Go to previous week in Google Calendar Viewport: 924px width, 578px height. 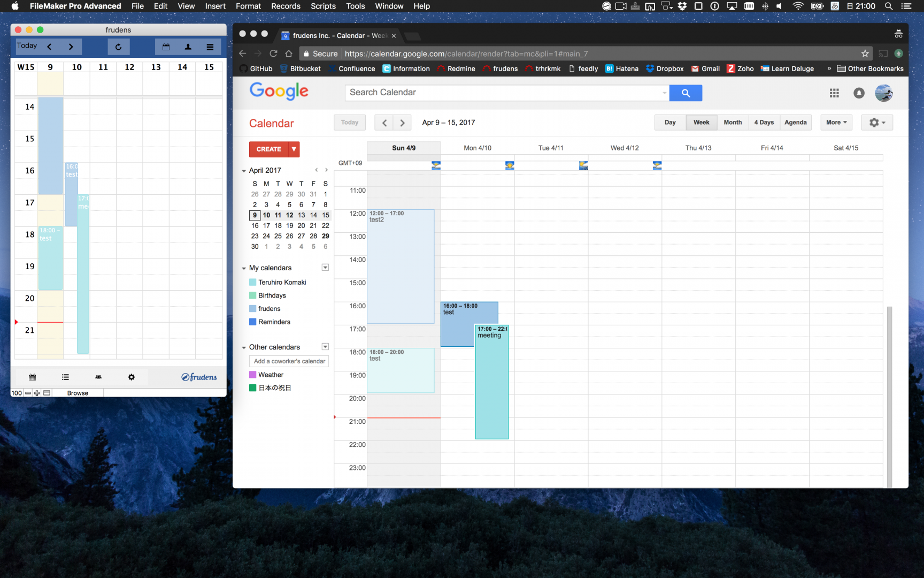click(384, 123)
